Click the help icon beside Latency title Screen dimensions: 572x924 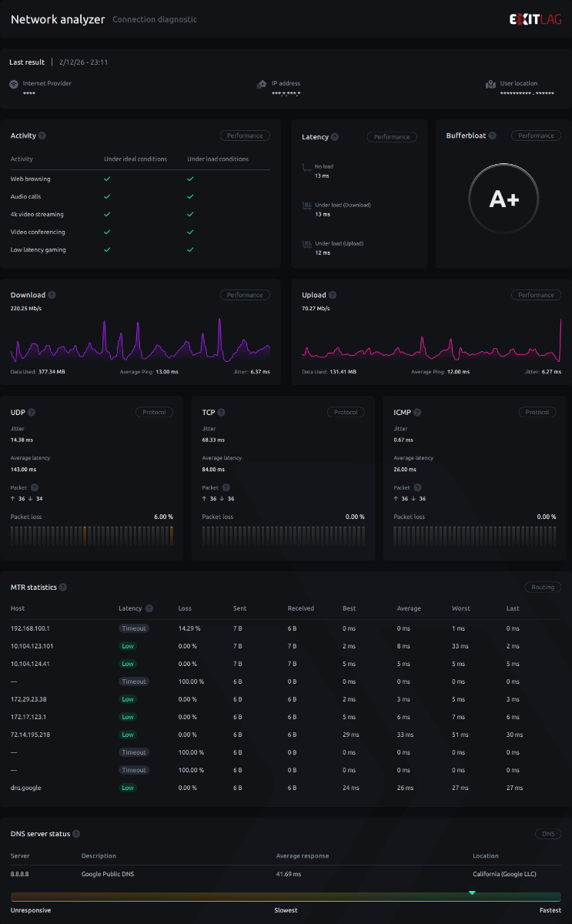(x=335, y=137)
